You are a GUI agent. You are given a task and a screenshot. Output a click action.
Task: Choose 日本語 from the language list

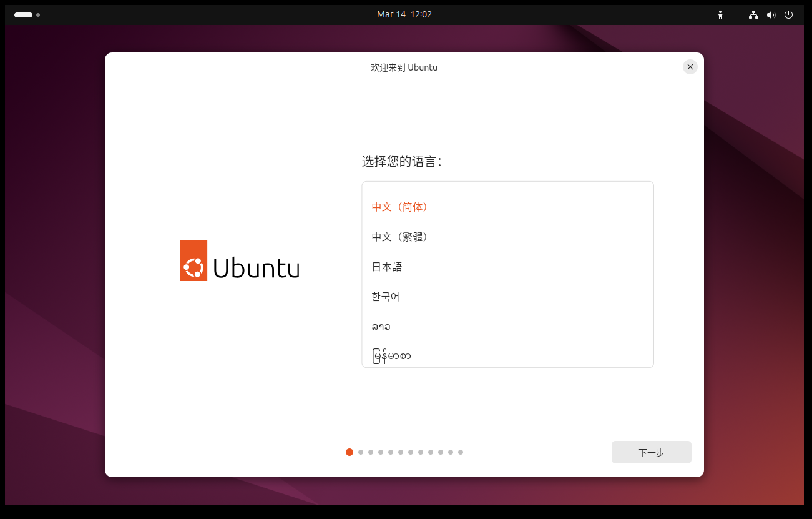click(387, 267)
